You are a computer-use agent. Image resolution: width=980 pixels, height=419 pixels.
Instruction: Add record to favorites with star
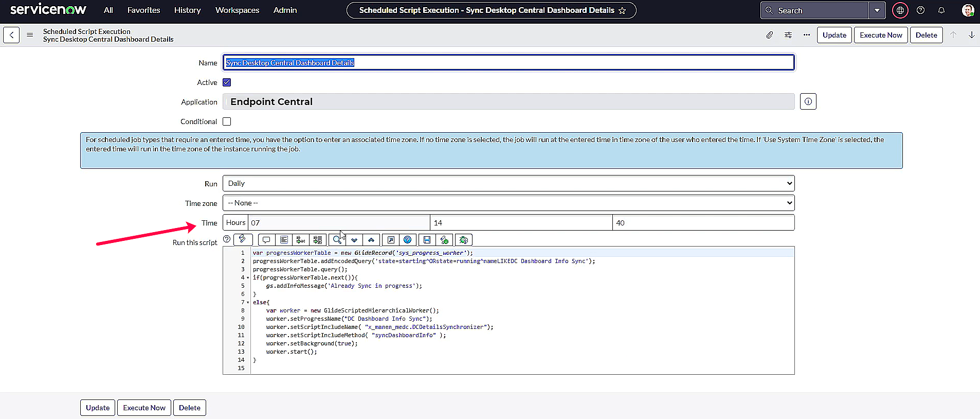tap(622, 10)
